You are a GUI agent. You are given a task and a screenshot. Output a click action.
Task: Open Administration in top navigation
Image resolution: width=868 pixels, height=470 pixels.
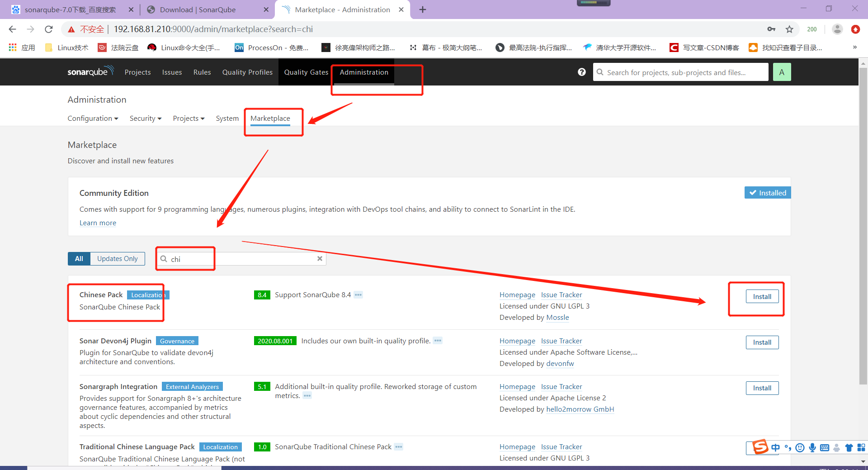[364, 72]
